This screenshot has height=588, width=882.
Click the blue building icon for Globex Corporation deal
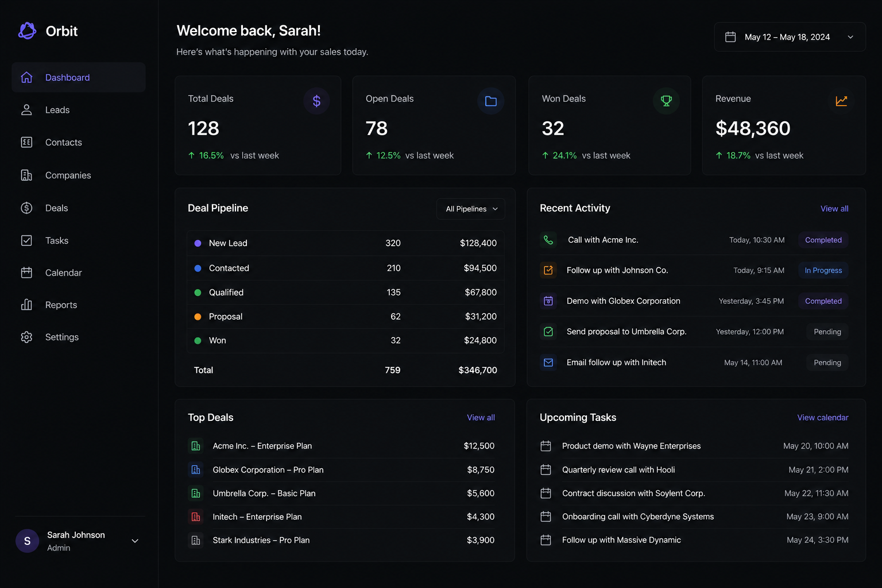tap(196, 470)
